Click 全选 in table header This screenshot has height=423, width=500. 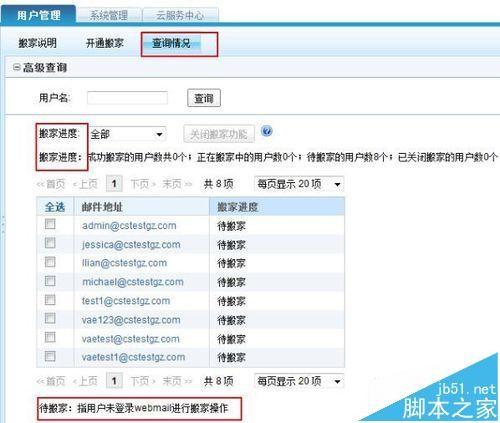coord(55,207)
